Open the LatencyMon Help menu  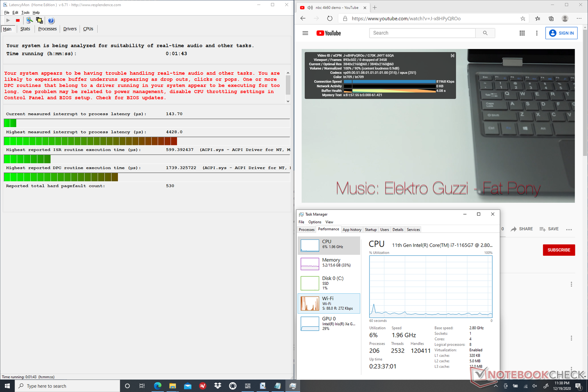[36, 12]
